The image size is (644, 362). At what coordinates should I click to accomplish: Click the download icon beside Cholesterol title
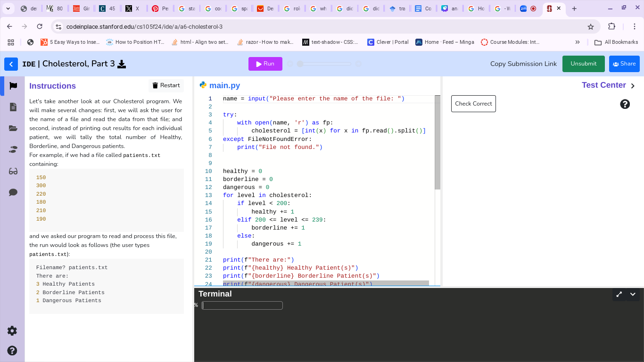tap(122, 64)
